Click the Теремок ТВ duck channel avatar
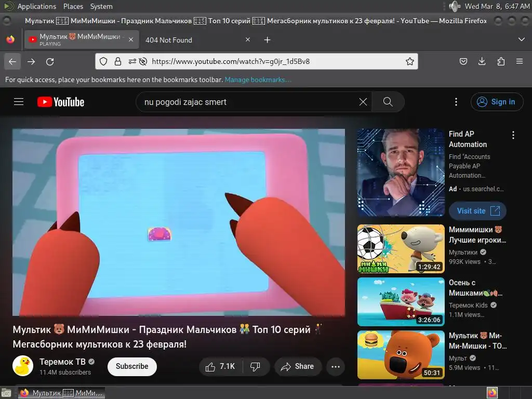 23,366
